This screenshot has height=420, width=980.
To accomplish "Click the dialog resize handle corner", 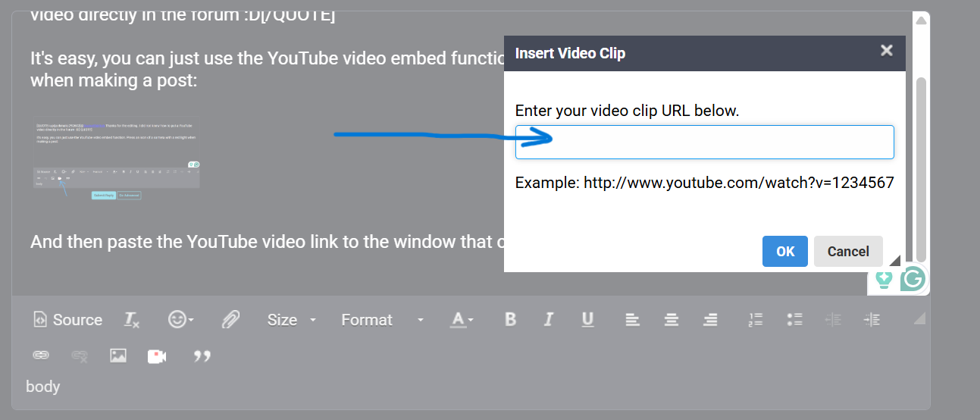I will (895, 261).
